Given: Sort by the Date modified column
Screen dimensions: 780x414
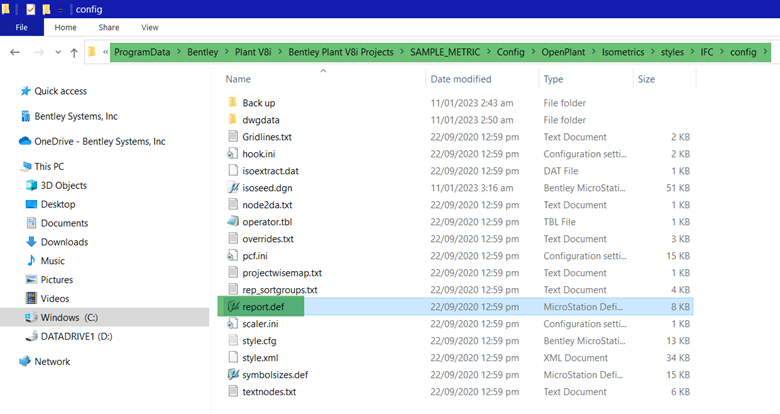Looking at the screenshot, I should click(x=461, y=79).
